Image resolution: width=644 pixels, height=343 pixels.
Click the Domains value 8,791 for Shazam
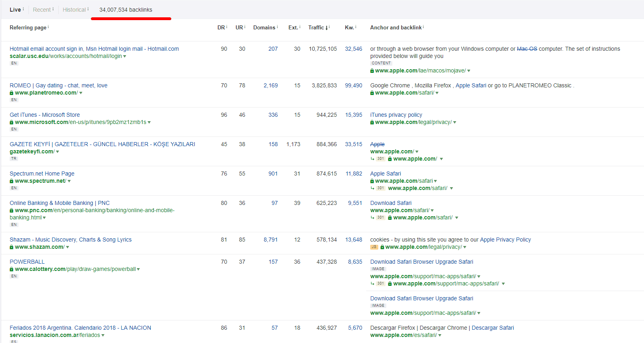point(271,240)
